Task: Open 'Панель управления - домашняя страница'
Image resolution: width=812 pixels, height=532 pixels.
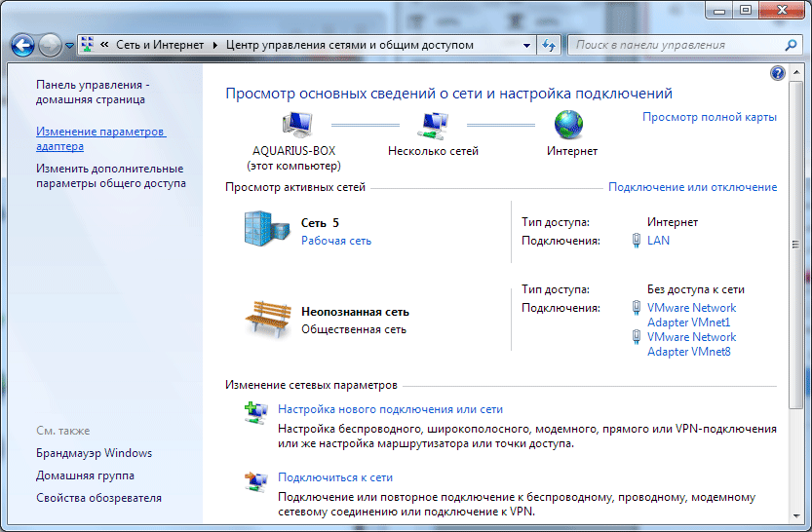Action: (93, 93)
